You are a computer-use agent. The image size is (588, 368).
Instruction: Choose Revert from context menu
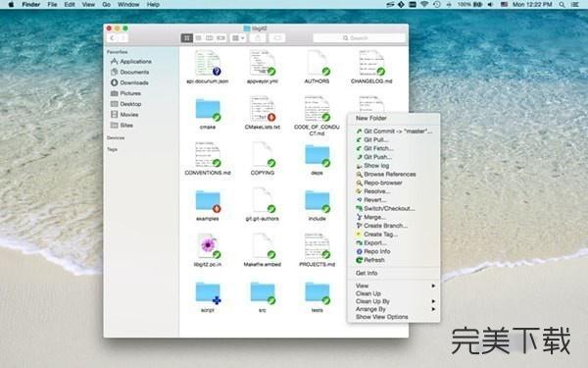click(394, 200)
